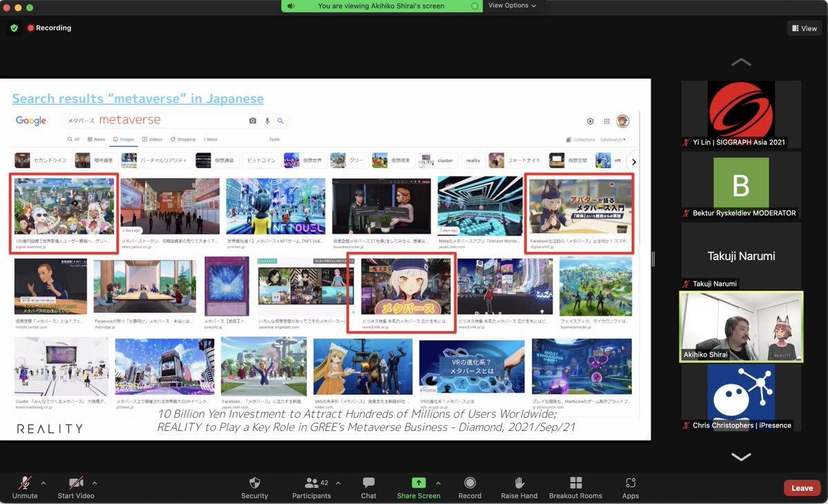Viewport: 828px width, 504px height.
Task: Open the View layout menu
Action: (804, 28)
